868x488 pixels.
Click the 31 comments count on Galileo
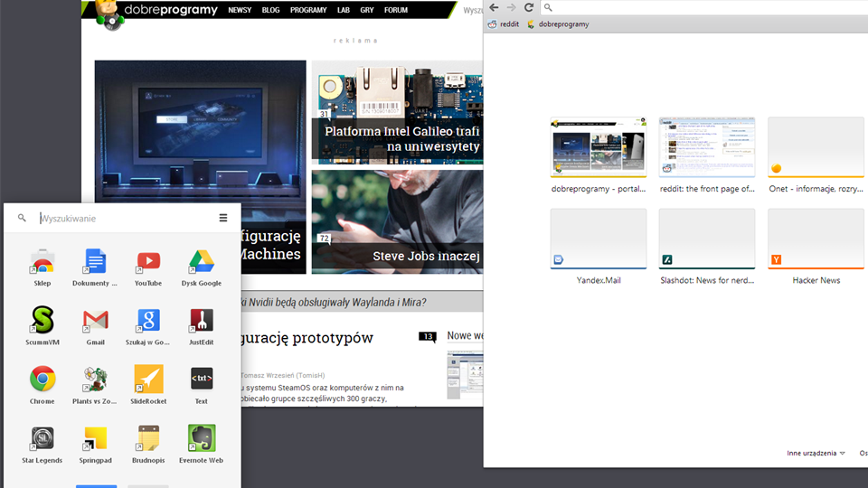tap(324, 114)
